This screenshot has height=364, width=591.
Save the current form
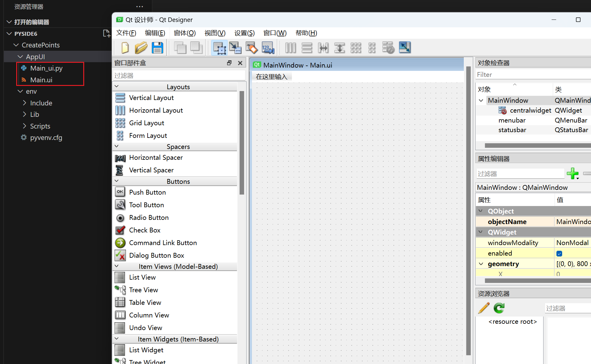(x=157, y=47)
